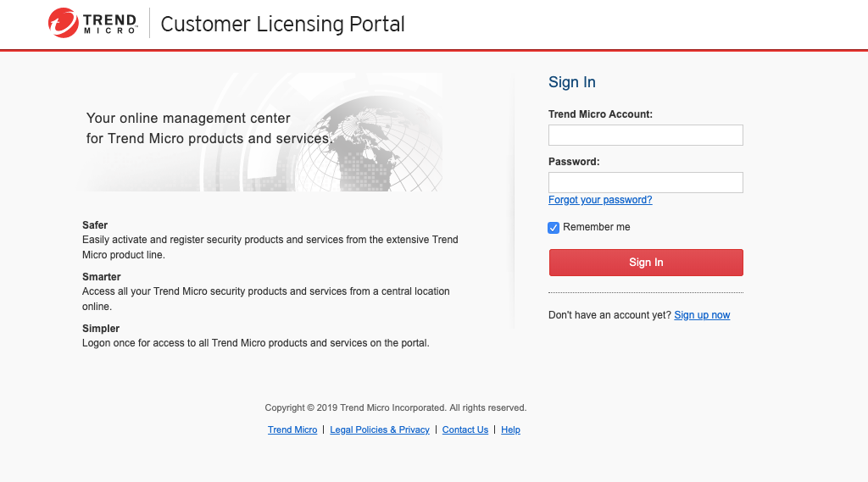The height and width of the screenshot is (482, 868).
Task: Open the Forgot your password link
Action: click(x=600, y=200)
